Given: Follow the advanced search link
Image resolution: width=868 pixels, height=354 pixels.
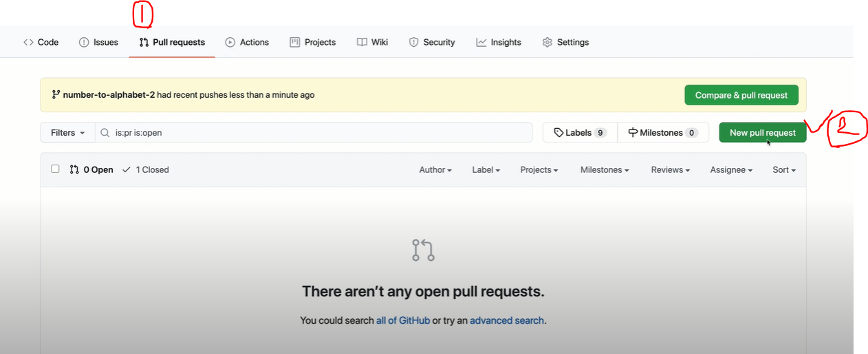Looking at the screenshot, I should pos(507,320).
